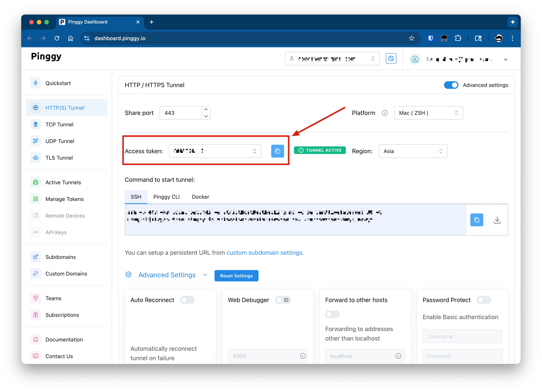Open the TCP Tunnel page

click(67, 124)
